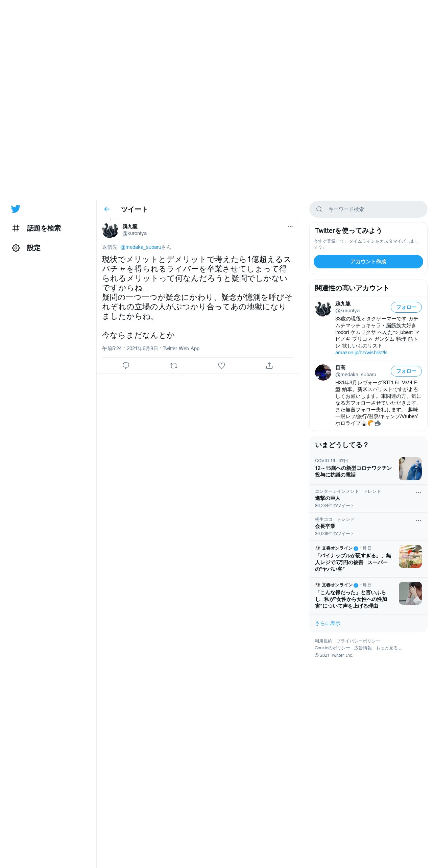This screenshot has width=434, height=868.
Task: Click さらに表示 to show more trends
Action: pos(328,623)
